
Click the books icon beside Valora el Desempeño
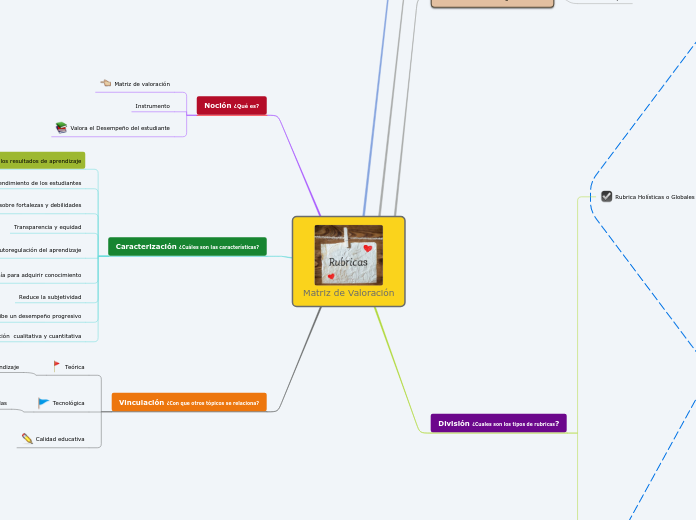61,127
